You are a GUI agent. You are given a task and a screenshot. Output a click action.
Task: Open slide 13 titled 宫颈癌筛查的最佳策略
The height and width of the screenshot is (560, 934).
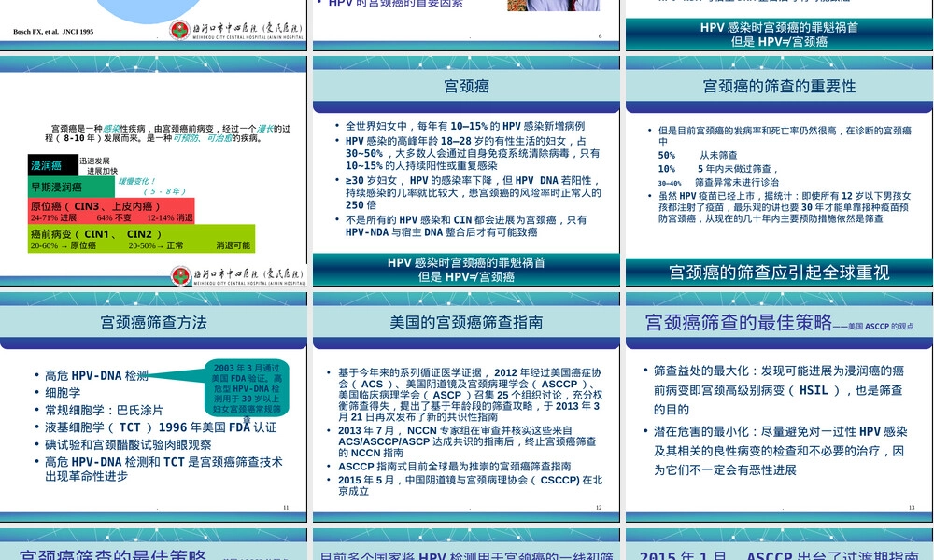(779, 407)
